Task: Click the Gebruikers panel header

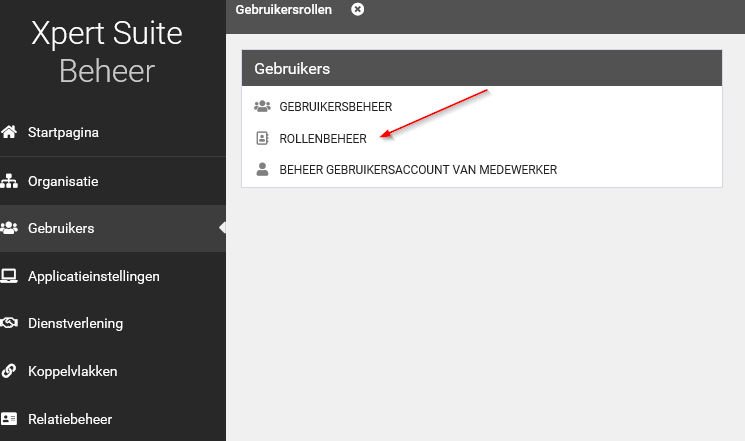Action: pos(481,69)
